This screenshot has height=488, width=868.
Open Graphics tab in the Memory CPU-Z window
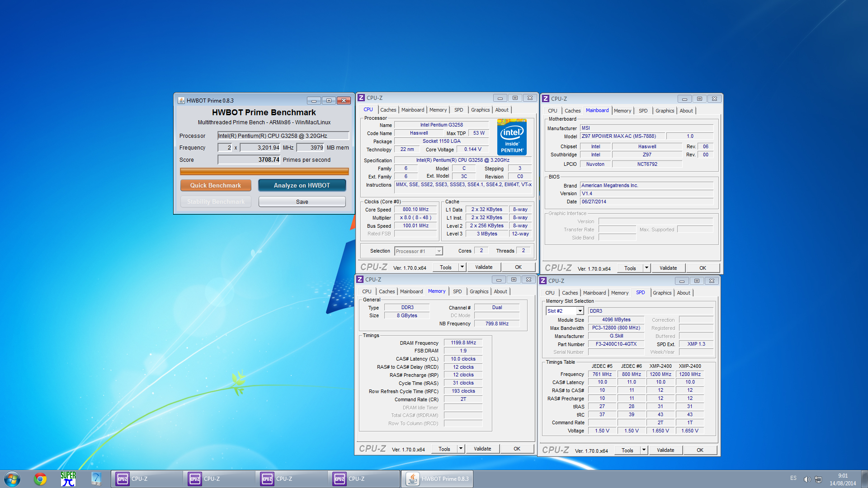tap(479, 291)
